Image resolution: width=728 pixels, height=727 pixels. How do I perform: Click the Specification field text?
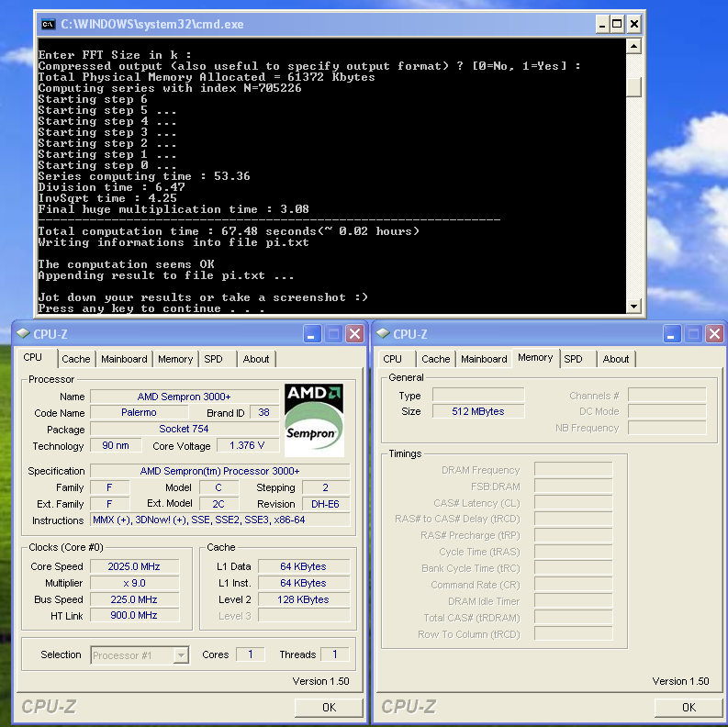tap(220, 471)
